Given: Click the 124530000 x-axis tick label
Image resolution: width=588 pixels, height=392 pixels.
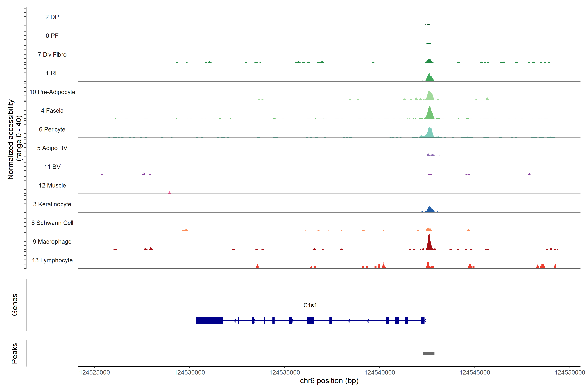Looking at the screenshot, I should 189,373.
